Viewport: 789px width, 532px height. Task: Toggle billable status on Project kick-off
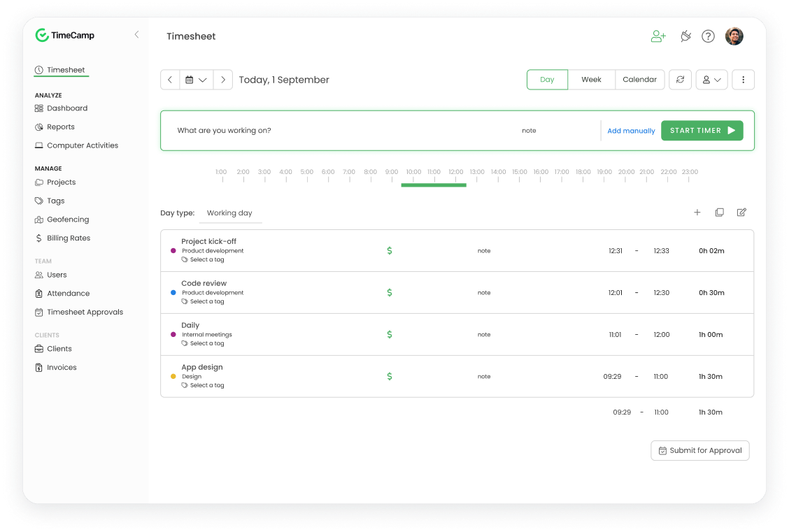click(x=390, y=250)
